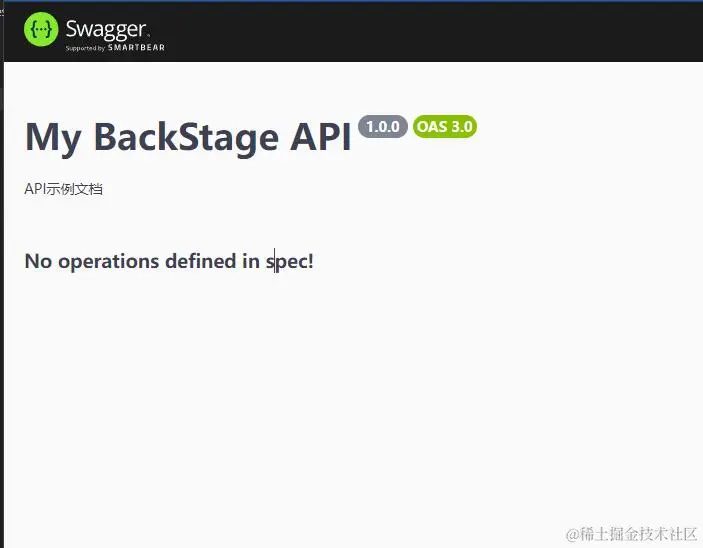This screenshot has height=548, width=703.
Task: Click the word 'in' in the message
Action: [251, 261]
